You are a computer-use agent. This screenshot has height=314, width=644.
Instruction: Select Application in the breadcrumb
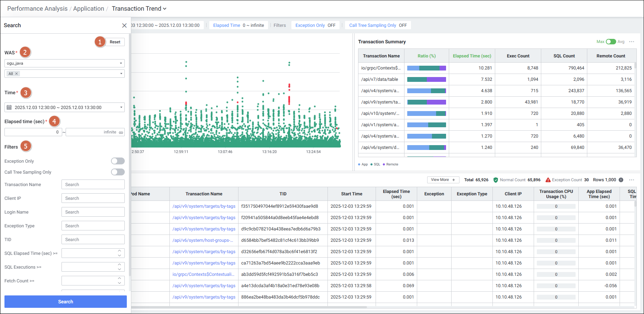pos(89,9)
